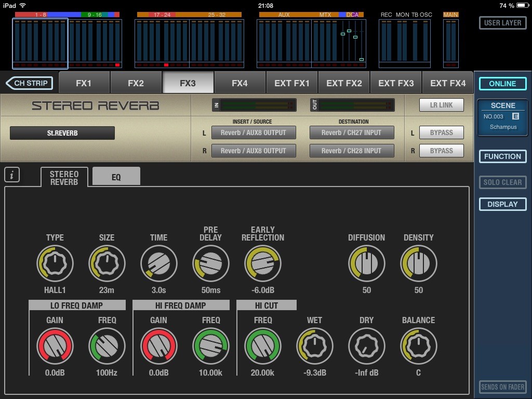This screenshot has width=532, height=399.
Task: Switch to the FX2 tab
Action: coord(136,83)
